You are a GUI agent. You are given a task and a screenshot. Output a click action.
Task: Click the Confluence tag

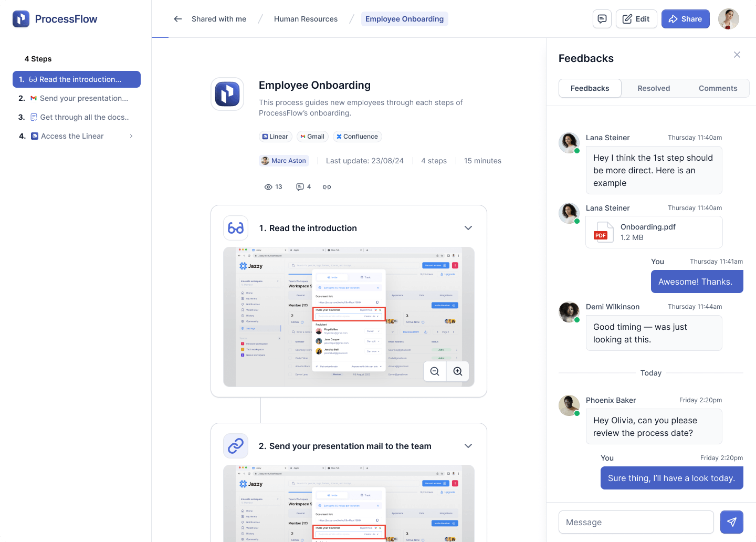[x=357, y=137]
